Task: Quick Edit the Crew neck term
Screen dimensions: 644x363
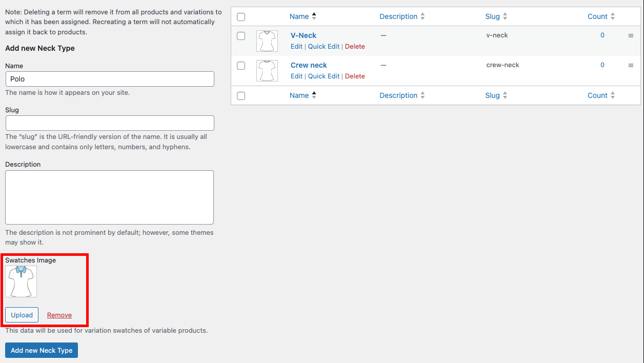Action: pyautogui.click(x=324, y=76)
